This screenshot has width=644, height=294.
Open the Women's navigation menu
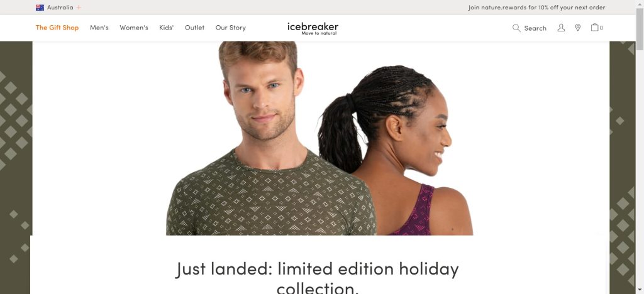coord(134,28)
